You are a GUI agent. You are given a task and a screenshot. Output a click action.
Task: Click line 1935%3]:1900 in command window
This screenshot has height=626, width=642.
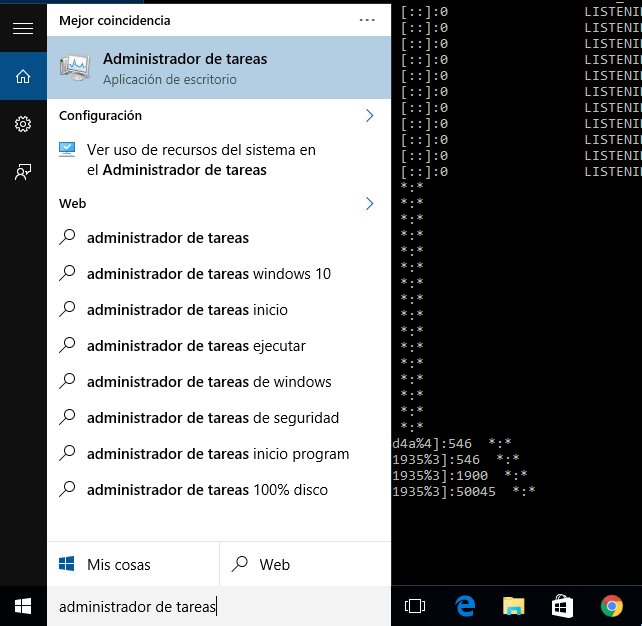coord(459,475)
